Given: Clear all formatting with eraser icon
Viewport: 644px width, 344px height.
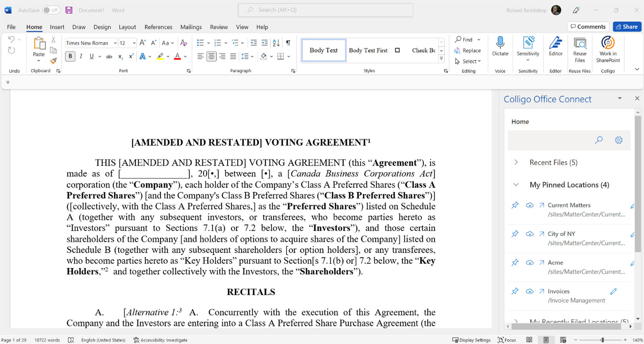Looking at the screenshot, I should (x=184, y=43).
